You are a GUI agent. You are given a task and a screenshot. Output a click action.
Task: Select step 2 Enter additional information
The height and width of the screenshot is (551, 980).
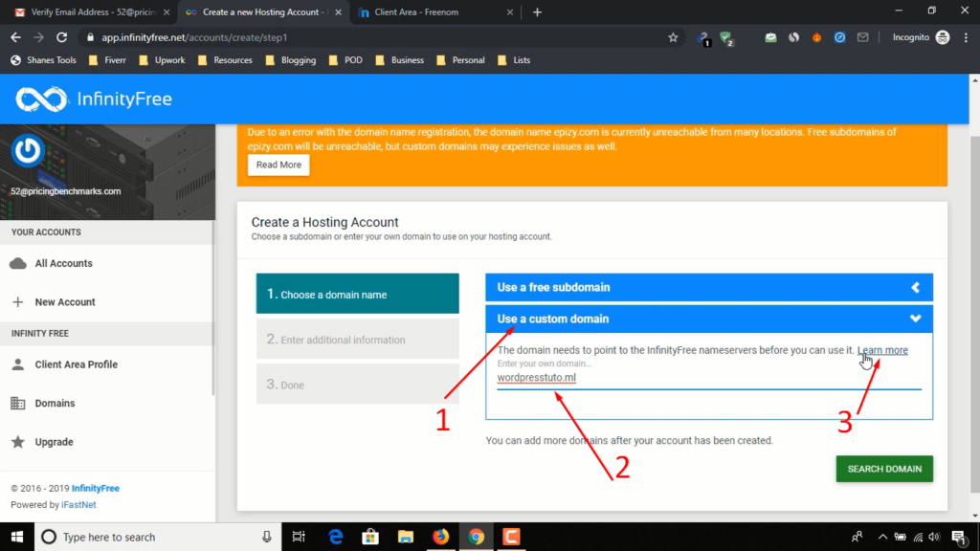coord(358,339)
